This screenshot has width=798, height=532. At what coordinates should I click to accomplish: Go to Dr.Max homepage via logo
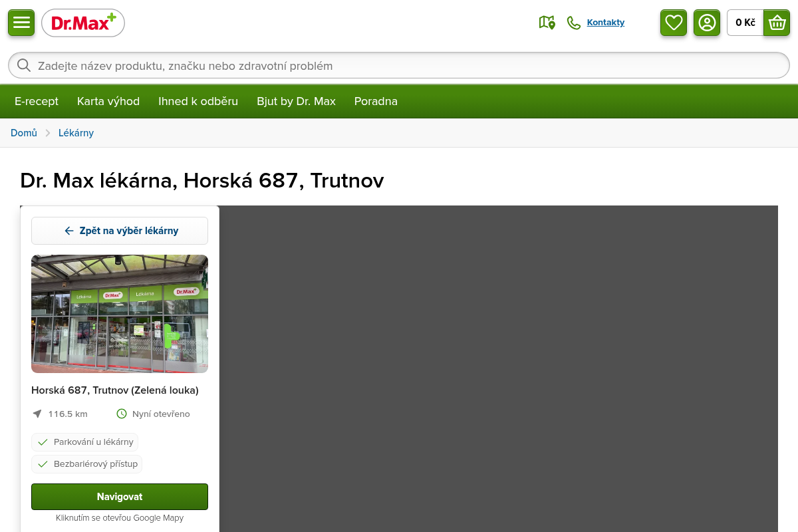coord(83,23)
